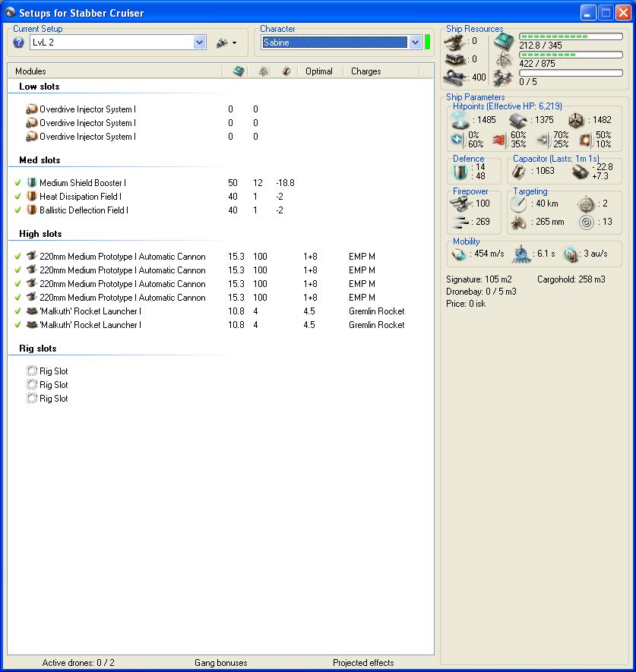Click the High slots section header
Screen dimensions: 636x672
click(x=40, y=234)
